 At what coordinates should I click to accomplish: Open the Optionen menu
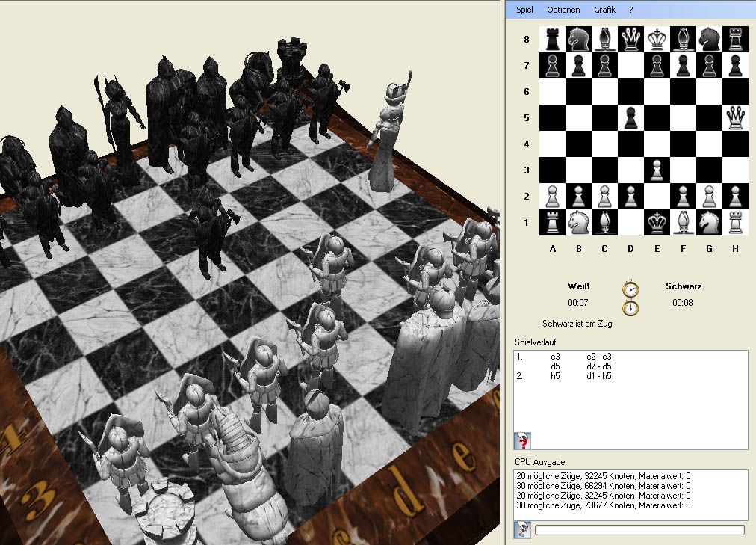point(563,10)
